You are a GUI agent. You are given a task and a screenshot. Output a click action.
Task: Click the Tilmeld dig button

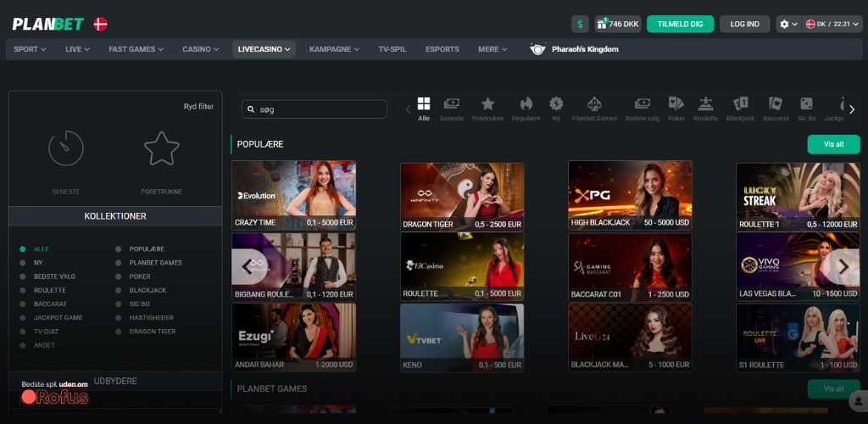click(x=681, y=24)
